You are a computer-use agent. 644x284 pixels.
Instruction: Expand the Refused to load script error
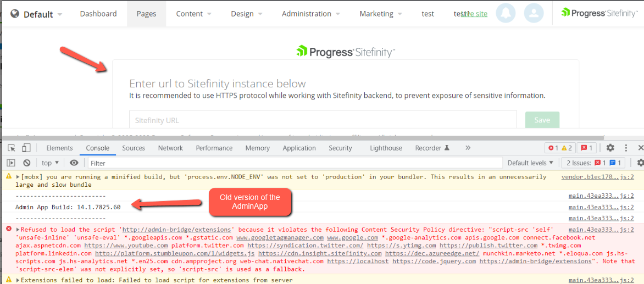(x=18, y=230)
